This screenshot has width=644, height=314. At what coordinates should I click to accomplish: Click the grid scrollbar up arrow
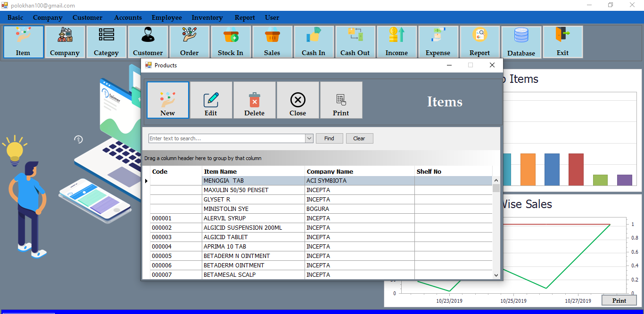click(x=496, y=180)
